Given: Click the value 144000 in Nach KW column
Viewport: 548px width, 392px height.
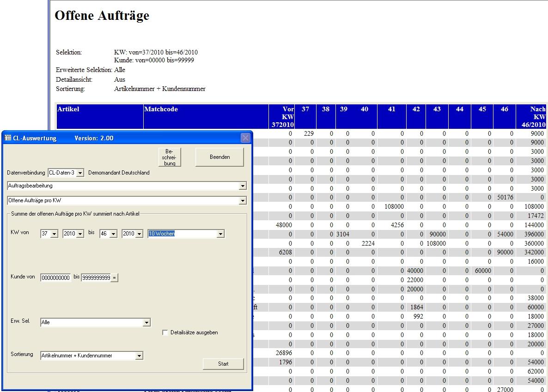Looking at the screenshot, I should [x=534, y=225].
